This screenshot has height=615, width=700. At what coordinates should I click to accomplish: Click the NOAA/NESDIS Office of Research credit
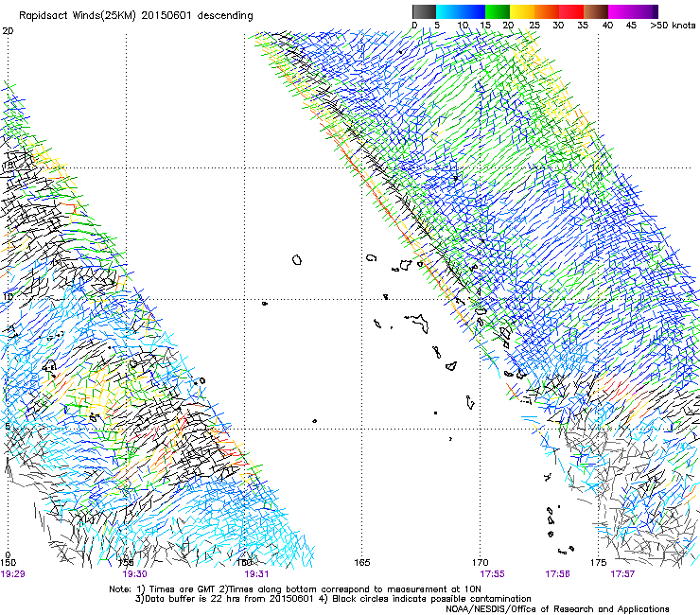(557, 609)
